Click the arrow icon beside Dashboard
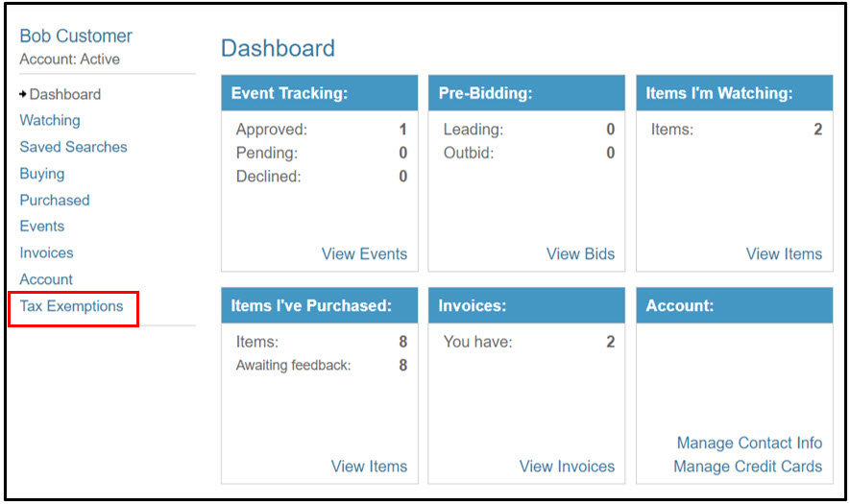The width and height of the screenshot is (850, 504). [23, 94]
